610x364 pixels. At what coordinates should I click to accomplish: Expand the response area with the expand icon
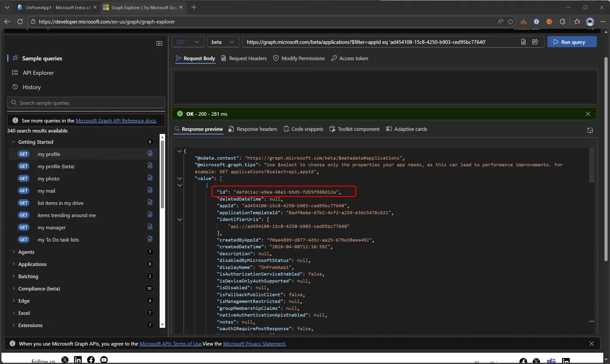point(590,130)
